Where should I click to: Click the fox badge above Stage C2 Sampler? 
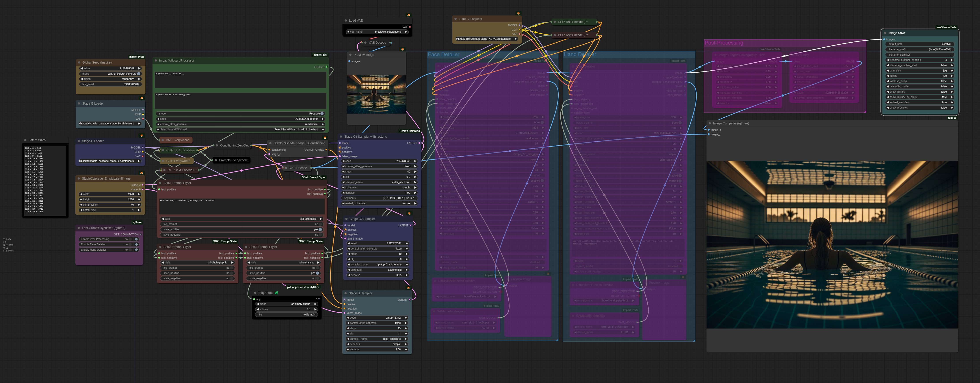[409, 214]
